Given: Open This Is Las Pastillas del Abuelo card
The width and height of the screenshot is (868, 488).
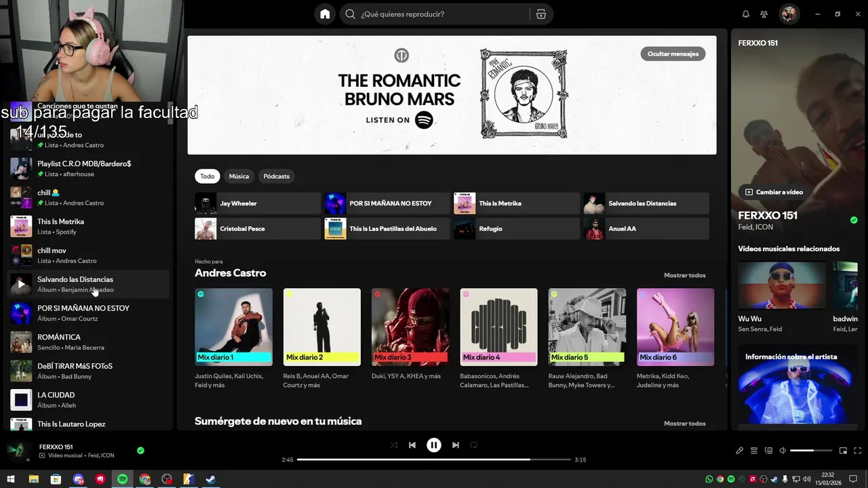Looking at the screenshot, I should pyautogui.click(x=387, y=228).
